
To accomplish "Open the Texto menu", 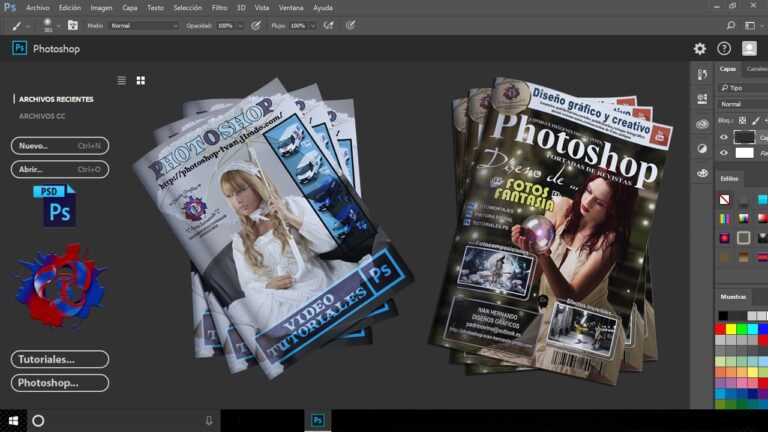I will click(155, 8).
